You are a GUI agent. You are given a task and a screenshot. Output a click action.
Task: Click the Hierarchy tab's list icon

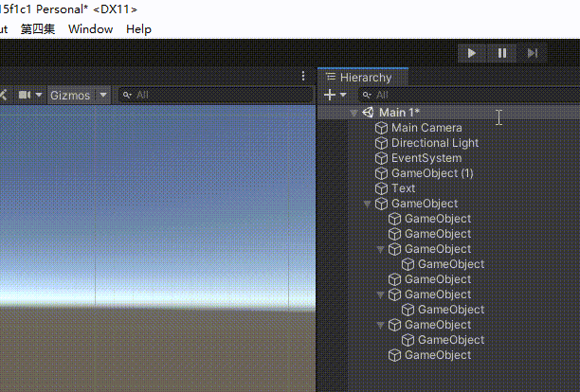pyautogui.click(x=331, y=77)
